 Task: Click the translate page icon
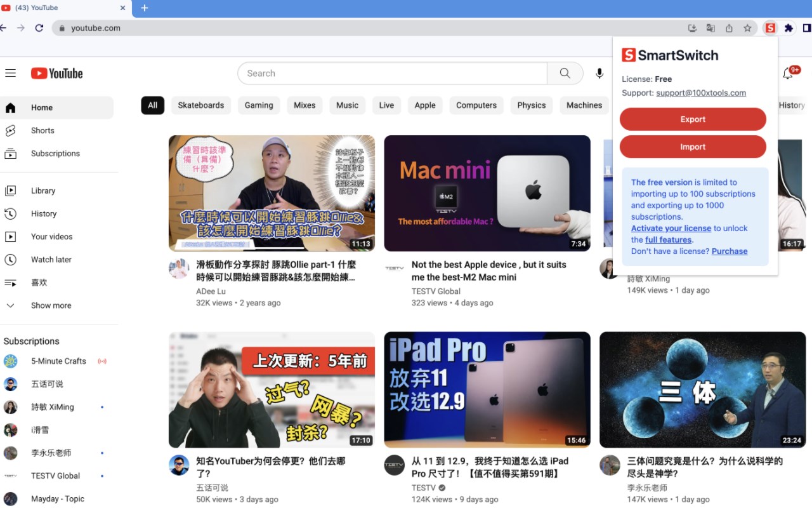tap(710, 28)
